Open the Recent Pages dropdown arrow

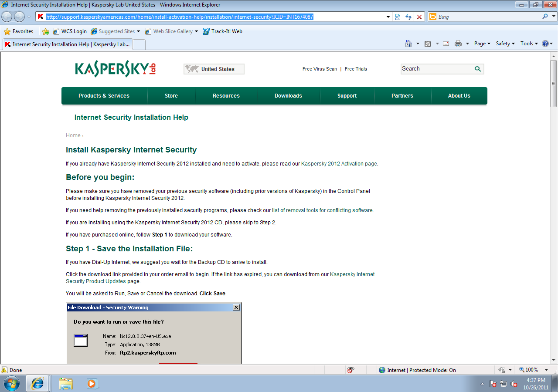click(x=29, y=17)
